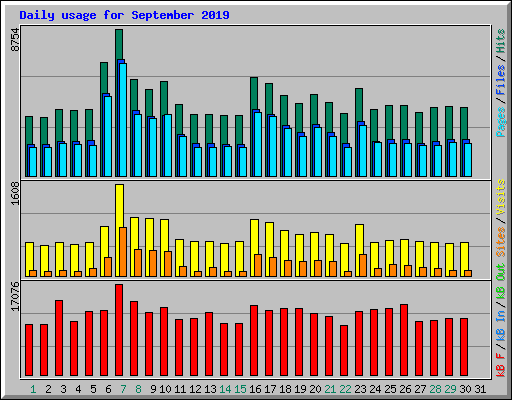Click the cyan pages bar for day 30

[468, 160]
